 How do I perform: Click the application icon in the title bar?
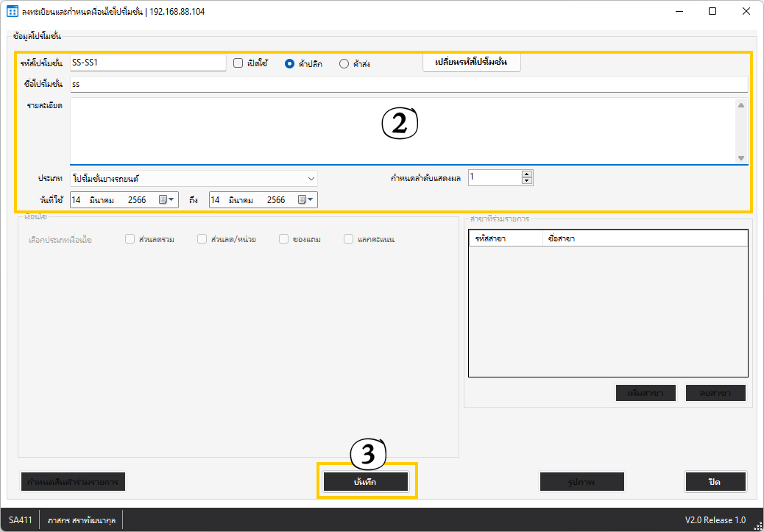(x=12, y=12)
